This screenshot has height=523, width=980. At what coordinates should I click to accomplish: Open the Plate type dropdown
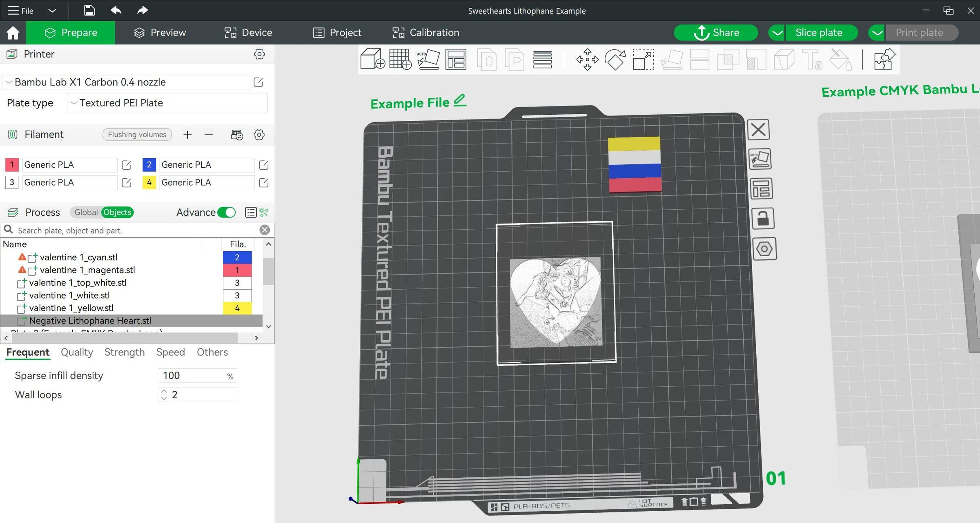(167, 103)
